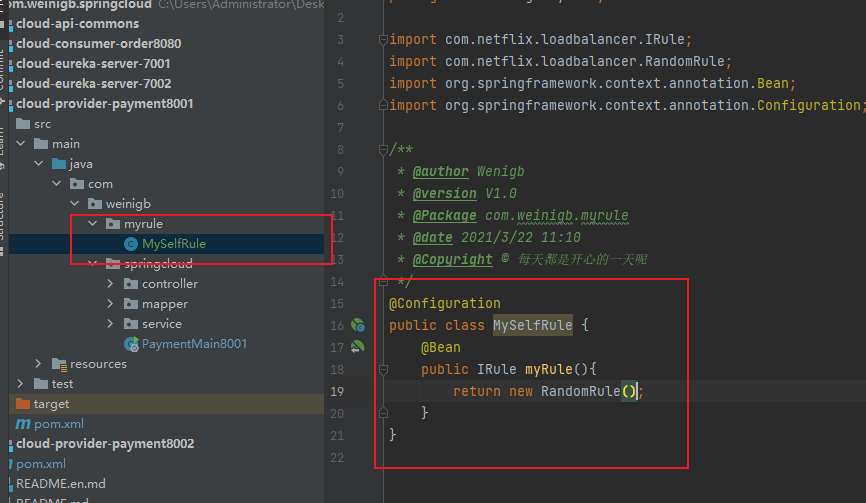
Task: Expand the test folder
Action: pos(20,384)
